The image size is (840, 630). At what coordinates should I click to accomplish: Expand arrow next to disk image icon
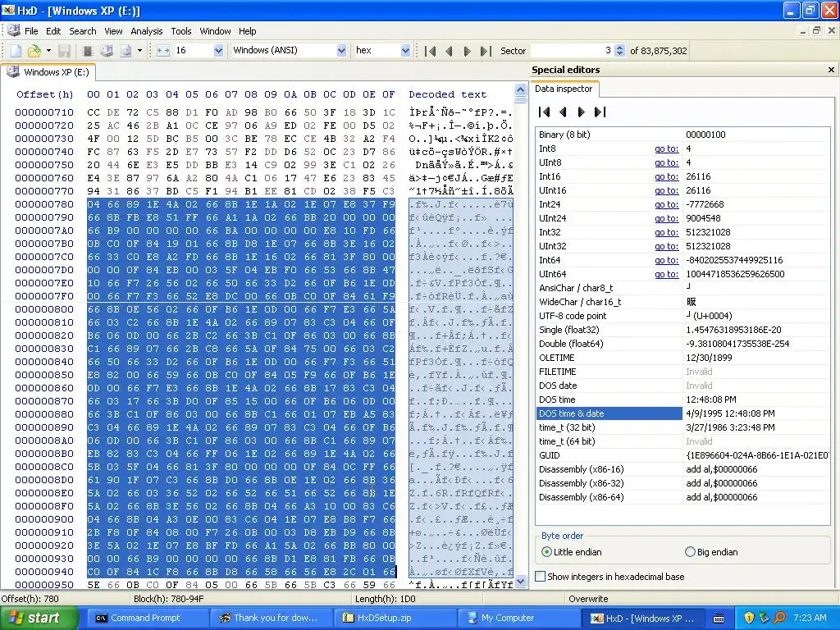(x=139, y=51)
